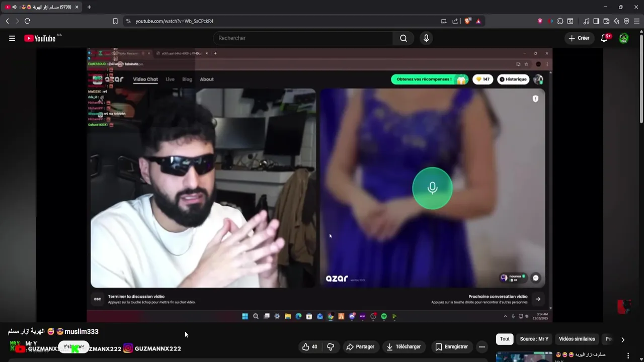Screen dimensions: 644x362
Task: Click the Video Chat tab in the video
Action: (145, 79)
